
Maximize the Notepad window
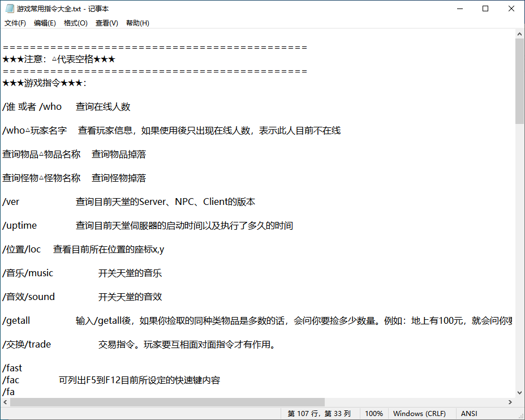485,8
